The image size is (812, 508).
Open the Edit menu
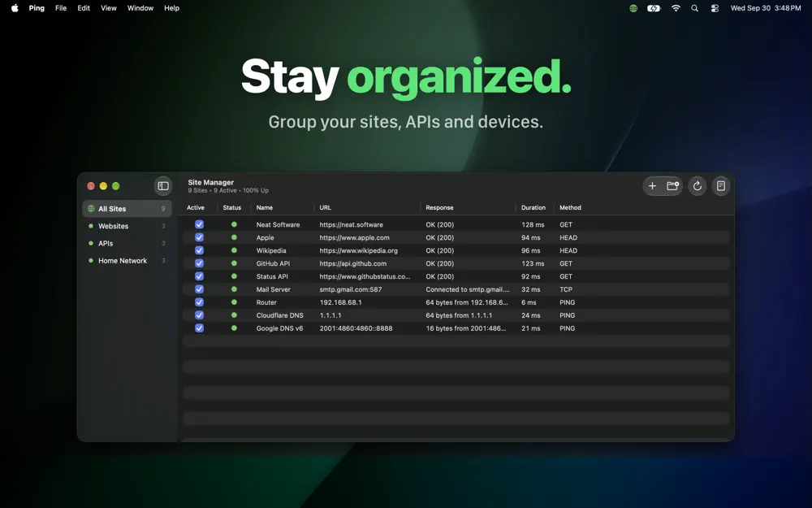[x=84, y=8]
